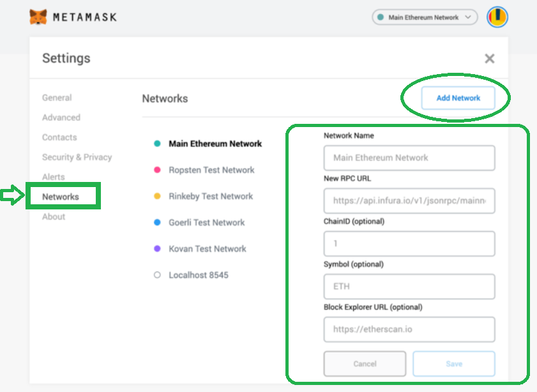Image resolution: width=537 pixels, height=392 pixels.
Task: Open the Advanced settings tab
Action: (x=61, y=117)
